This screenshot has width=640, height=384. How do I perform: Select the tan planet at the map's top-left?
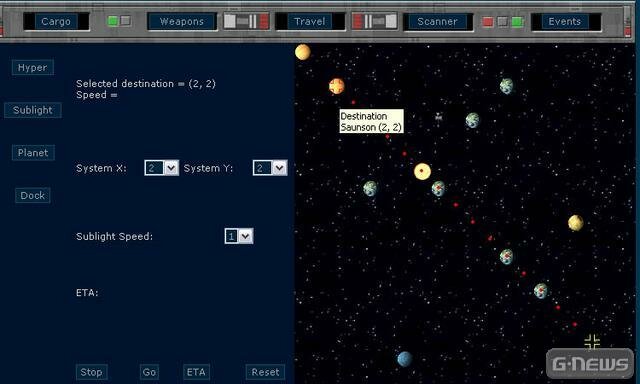pos(303,52)
